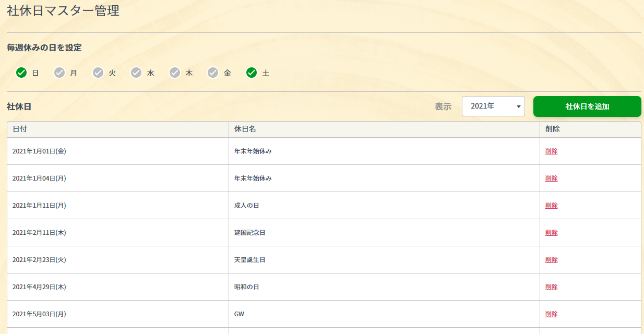Toggle the 日 (Sunday) weekly holiday checkbox
The width and height of the screenshot is (644, 334).
click(21, 73)
